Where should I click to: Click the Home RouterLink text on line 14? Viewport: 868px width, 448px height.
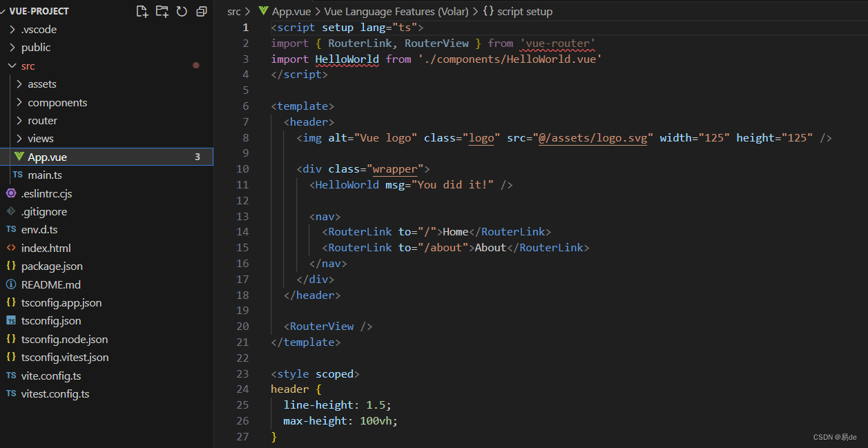pyautogui.click(x=455, y=231)
